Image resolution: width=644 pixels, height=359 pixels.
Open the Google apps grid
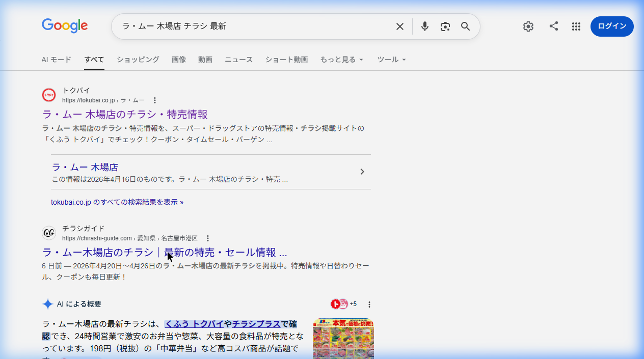(x=576, y=26)
